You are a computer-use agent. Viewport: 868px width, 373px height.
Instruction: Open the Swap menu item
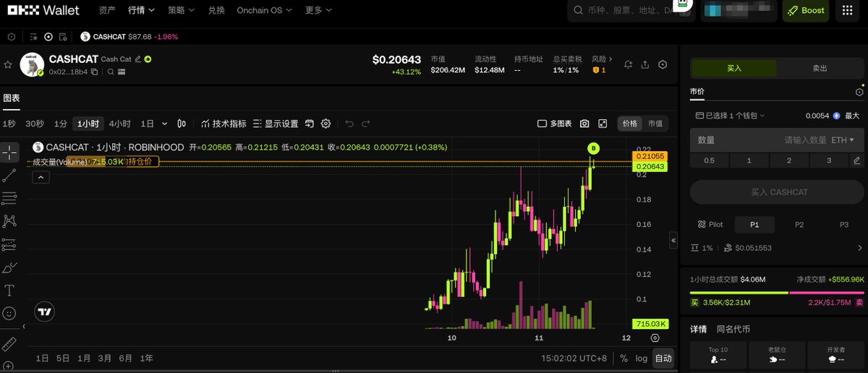(216, 10)
